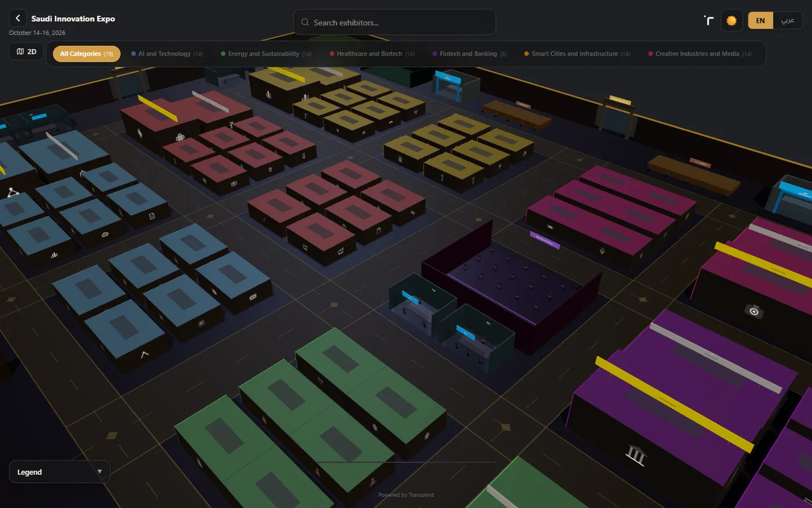Filter by AI and Technology
812x508 pixels.
[167, 54]
